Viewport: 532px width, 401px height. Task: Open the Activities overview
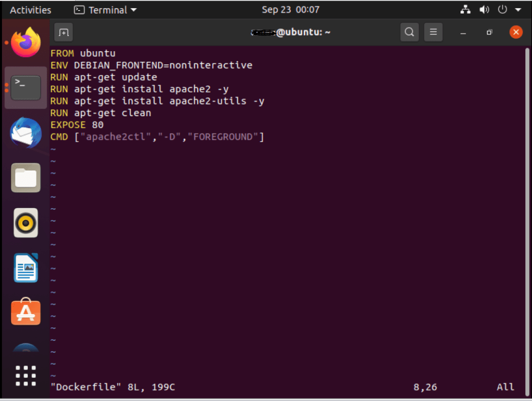(x=30, y=9)
